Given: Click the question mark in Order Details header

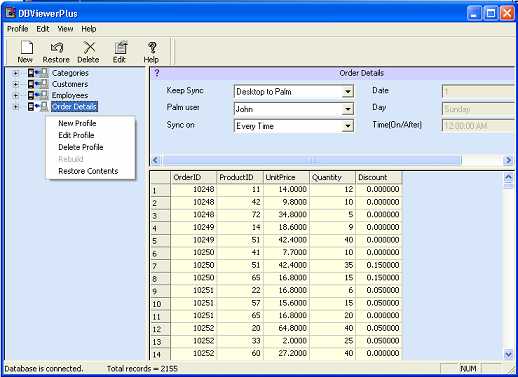Looking at the screenshot, I should coord(157,73).
